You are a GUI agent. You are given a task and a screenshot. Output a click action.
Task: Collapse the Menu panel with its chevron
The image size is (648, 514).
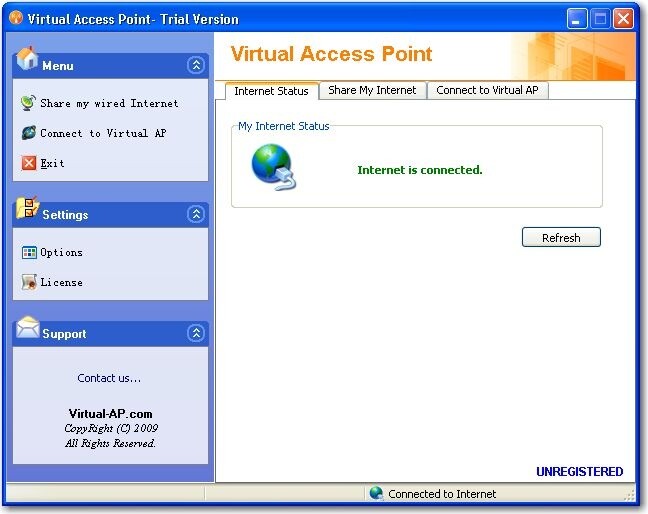pyautogui.click(x=196, y=65)
